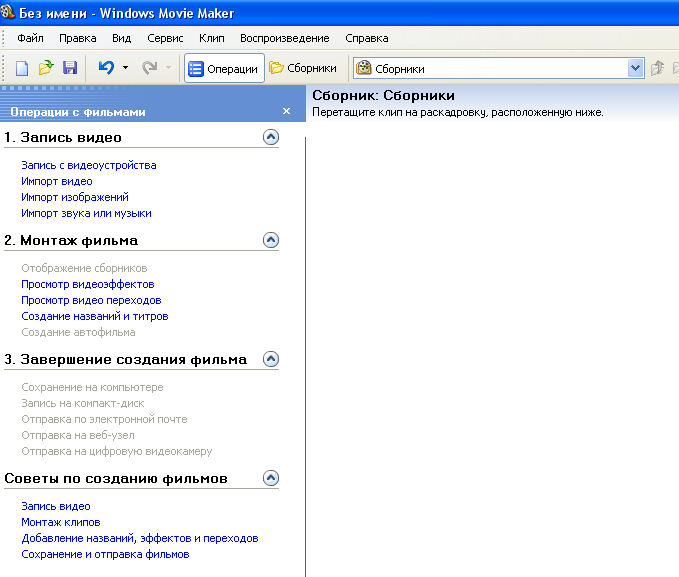
Task: Collapse the Завершение создания фильма section
Action: (x=271, y=359)
